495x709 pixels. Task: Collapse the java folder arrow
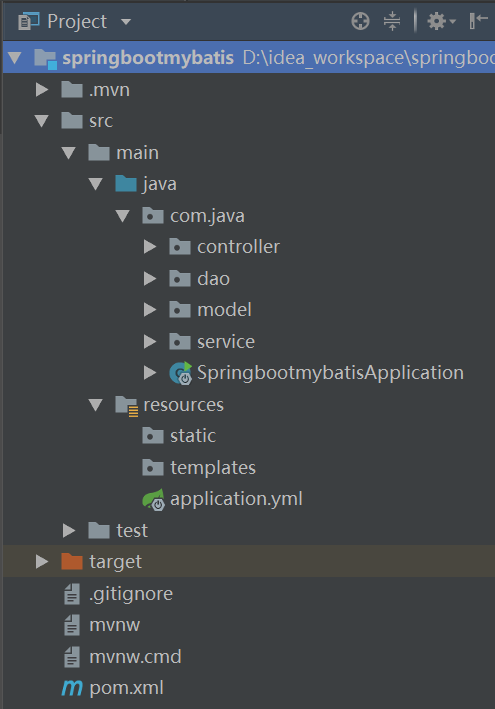[x=96, y=184]
